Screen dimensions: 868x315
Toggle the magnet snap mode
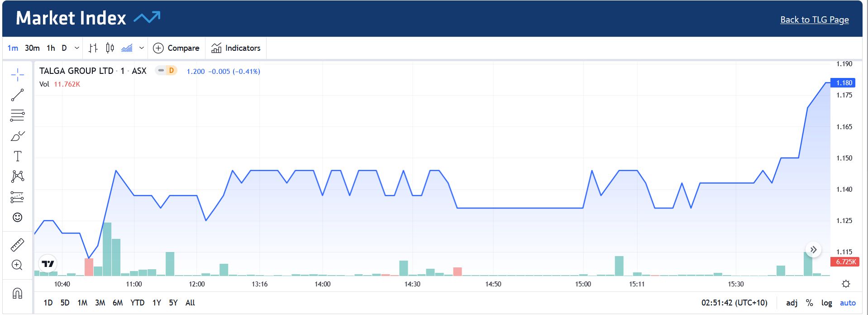pyautogui.click(x=17, y=294)
